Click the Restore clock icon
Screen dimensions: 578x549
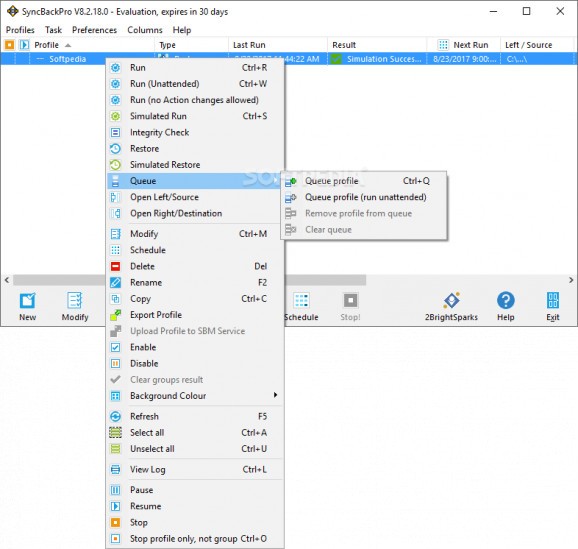click(x=115, y=149)
